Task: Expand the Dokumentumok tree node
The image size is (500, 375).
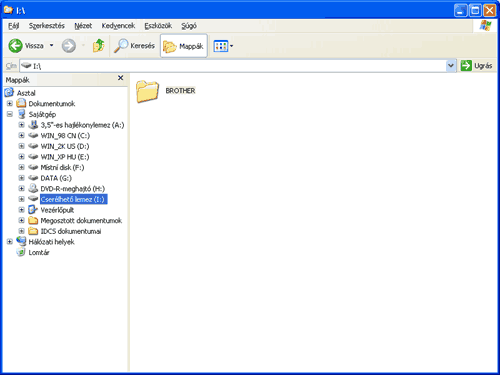Action: pos(10,104)
